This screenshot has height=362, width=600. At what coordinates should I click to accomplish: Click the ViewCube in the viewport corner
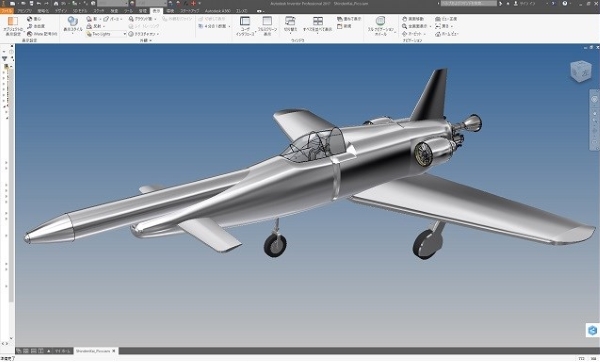[x=580, y=71]
